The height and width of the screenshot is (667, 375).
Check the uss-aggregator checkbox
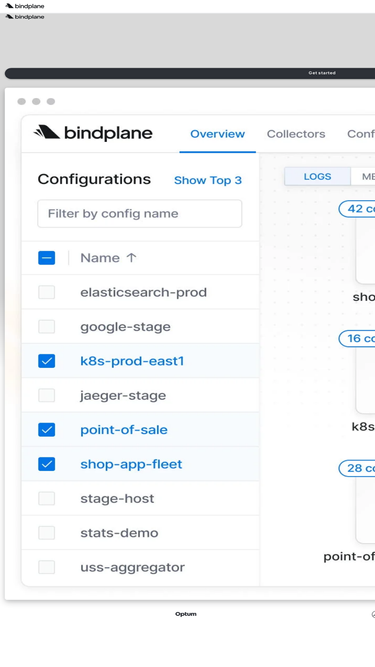pyautogui.click(x=46, y=567)
